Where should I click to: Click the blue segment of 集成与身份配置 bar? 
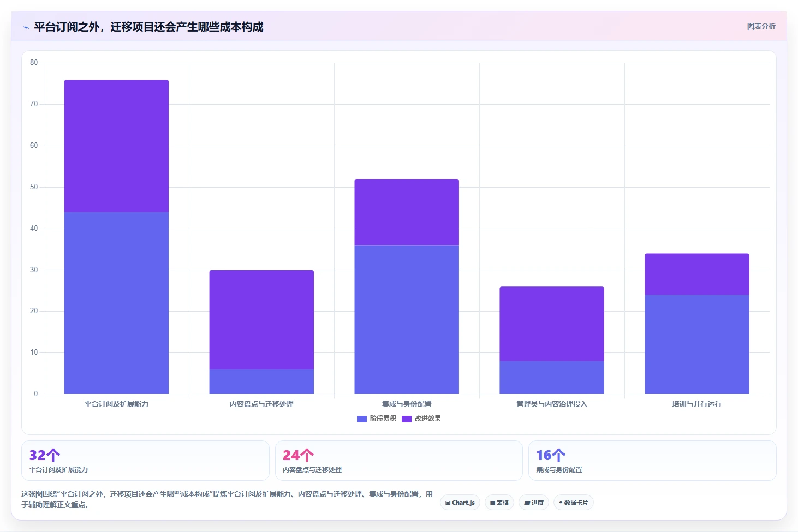407,319
